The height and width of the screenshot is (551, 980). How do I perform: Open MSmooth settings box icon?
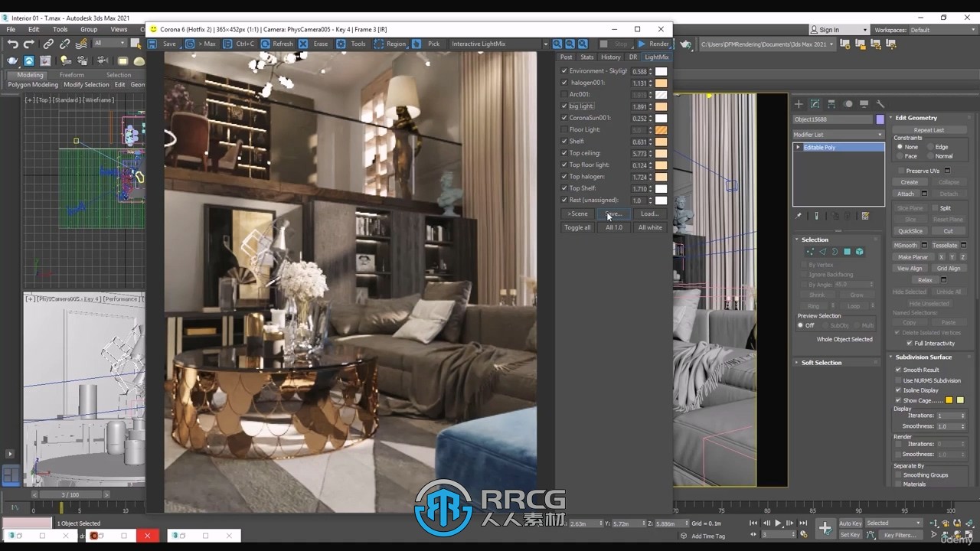[924, 246]
